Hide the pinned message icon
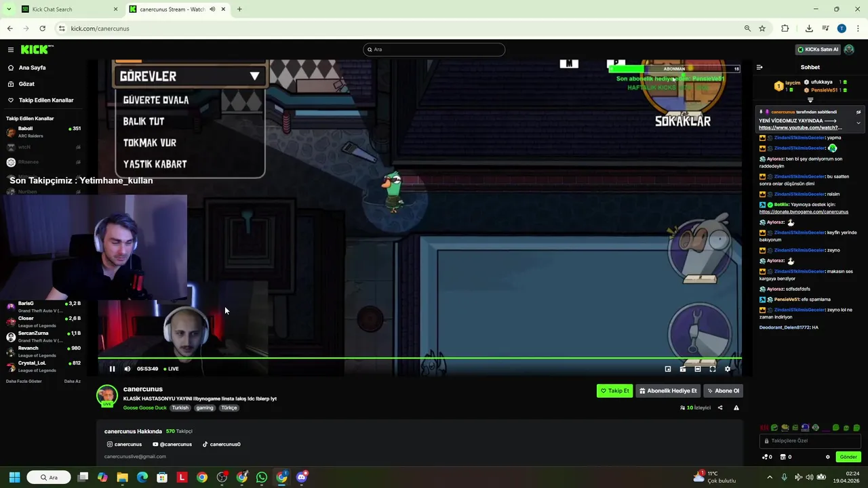Screen dimensions: 868x488 pyautogui.click(x=858, y=113)
